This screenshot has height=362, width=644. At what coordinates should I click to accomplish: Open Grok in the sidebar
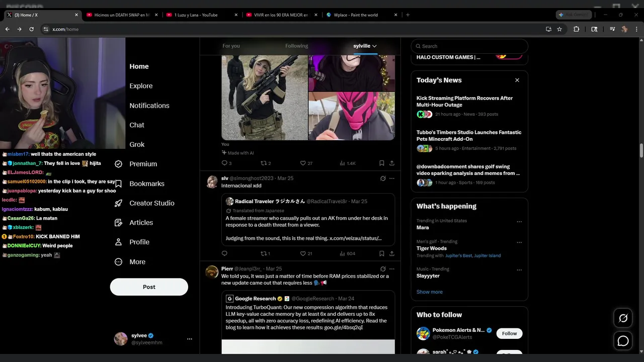[x=137, y=144]
